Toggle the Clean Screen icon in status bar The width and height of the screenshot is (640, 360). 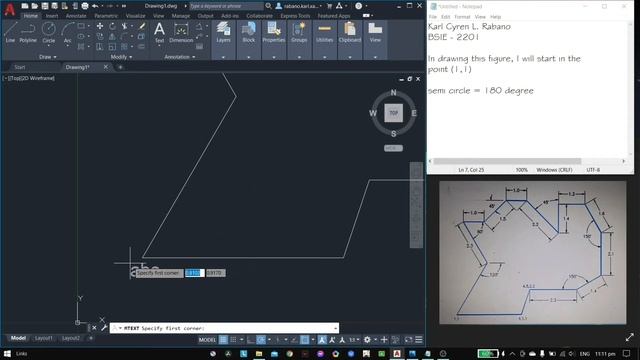408,340
